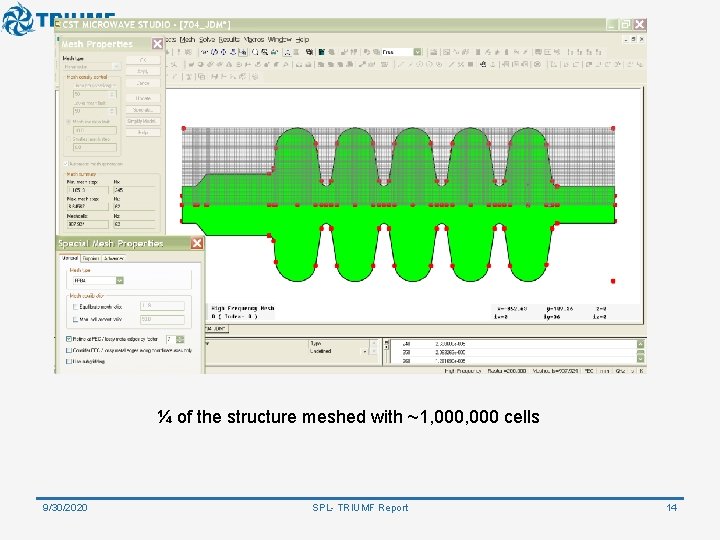Viewport: 720px width, 540px height.
Task: Click Apply in Mesh Properties dialog
Action: (x=143, y=72)
